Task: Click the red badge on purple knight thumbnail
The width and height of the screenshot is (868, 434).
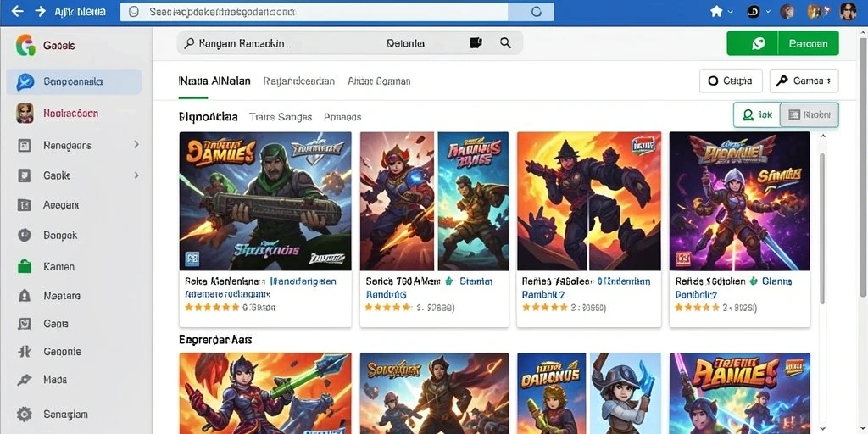Action: click(683, 259)
